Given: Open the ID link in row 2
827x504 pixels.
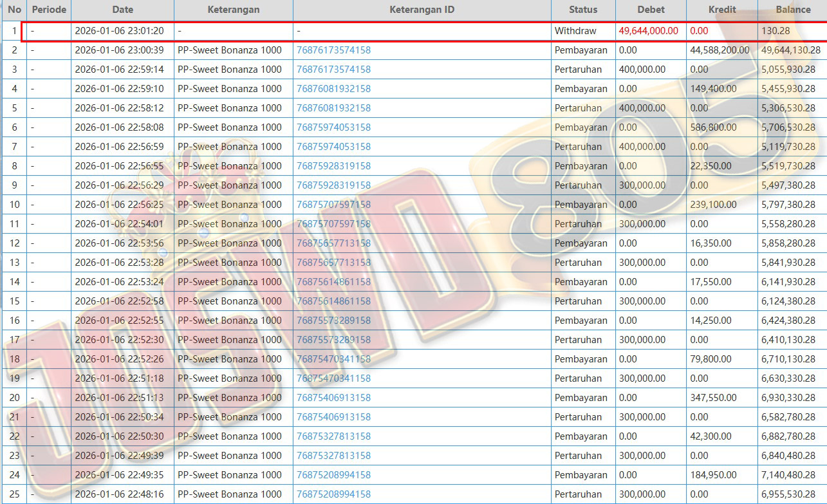Looking at the screenshot, I should (x=333, y=50).
